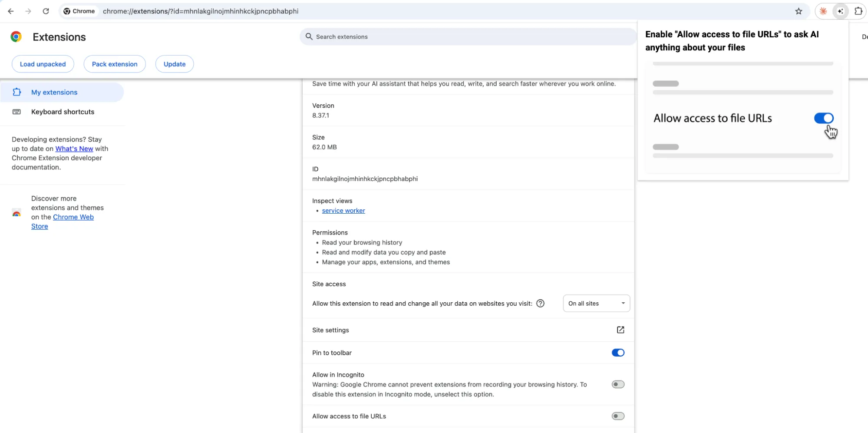Open the orange starburst extension icon
This screenshot has width=868, height=433.
pyautogui.click(x=823, y=11)
